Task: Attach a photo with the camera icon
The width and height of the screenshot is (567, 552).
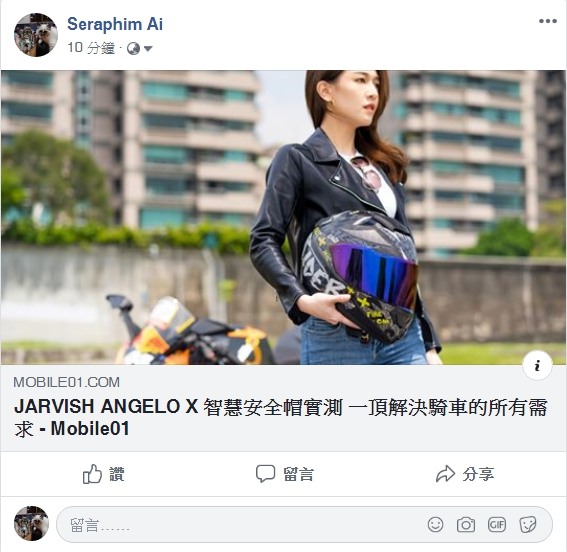Action: click(466, 525)
